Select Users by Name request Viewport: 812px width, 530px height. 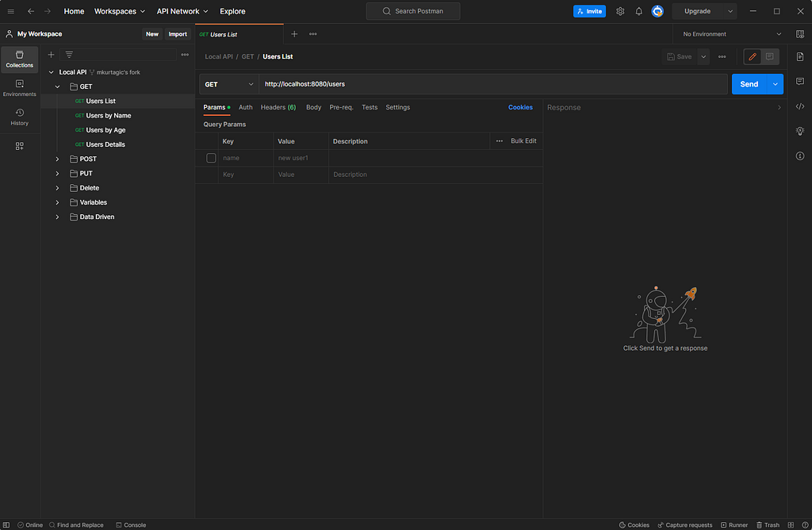point(108,116)
